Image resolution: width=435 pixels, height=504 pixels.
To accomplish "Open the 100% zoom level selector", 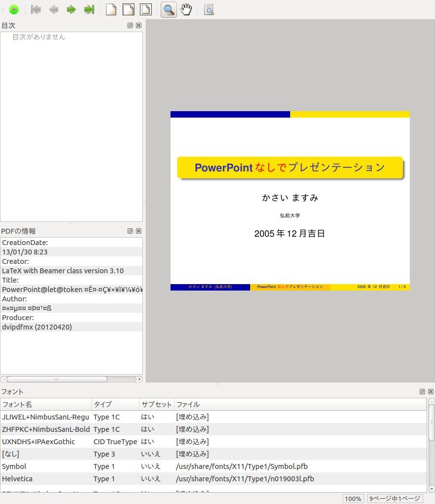I will coord(353,499).
